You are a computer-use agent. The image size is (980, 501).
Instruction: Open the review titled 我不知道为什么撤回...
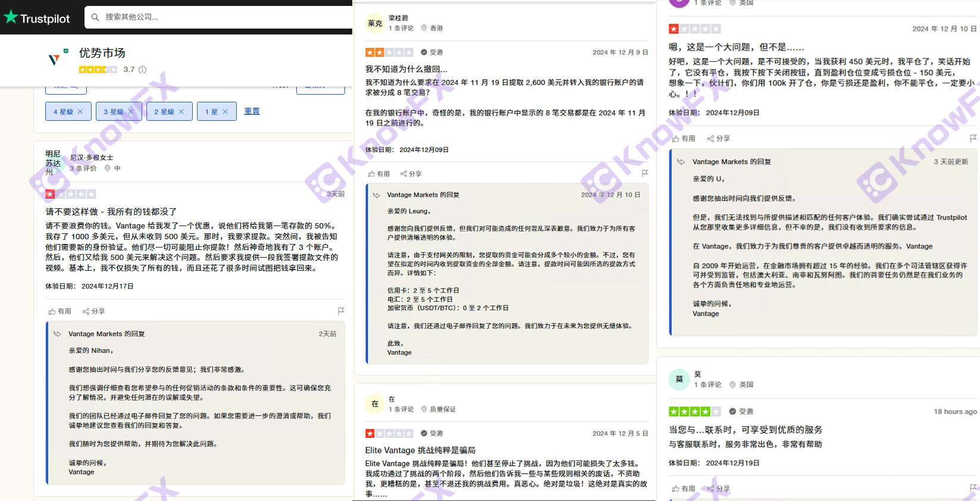406,69
